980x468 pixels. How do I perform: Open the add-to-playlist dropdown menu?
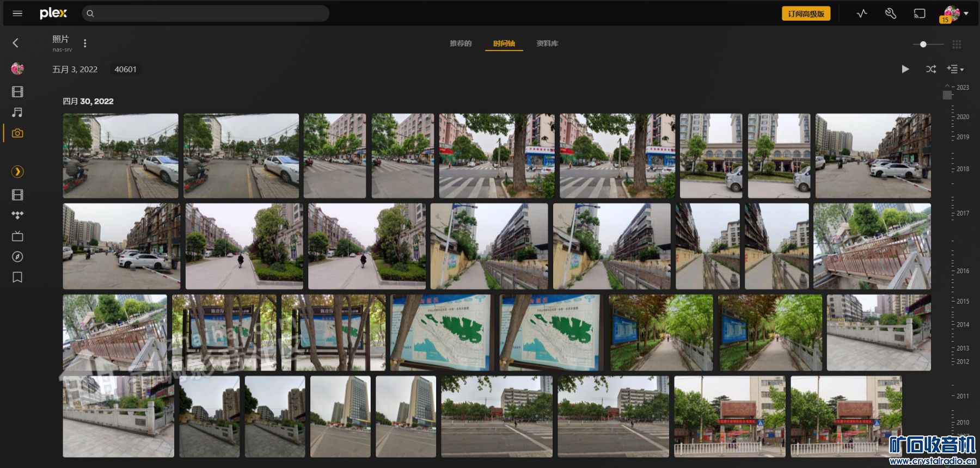tap(955, 69)
